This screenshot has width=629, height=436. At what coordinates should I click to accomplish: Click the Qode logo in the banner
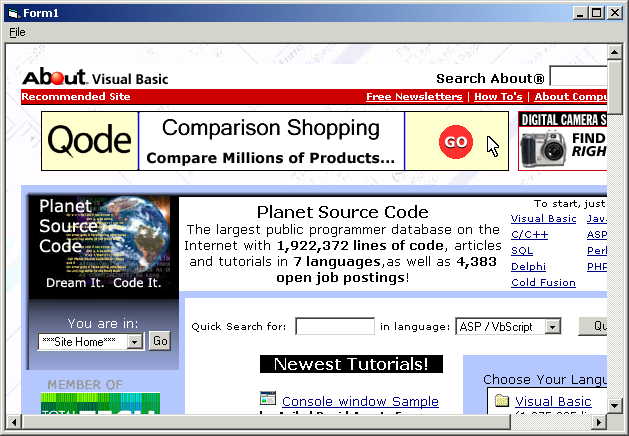(x=90, y=141)
